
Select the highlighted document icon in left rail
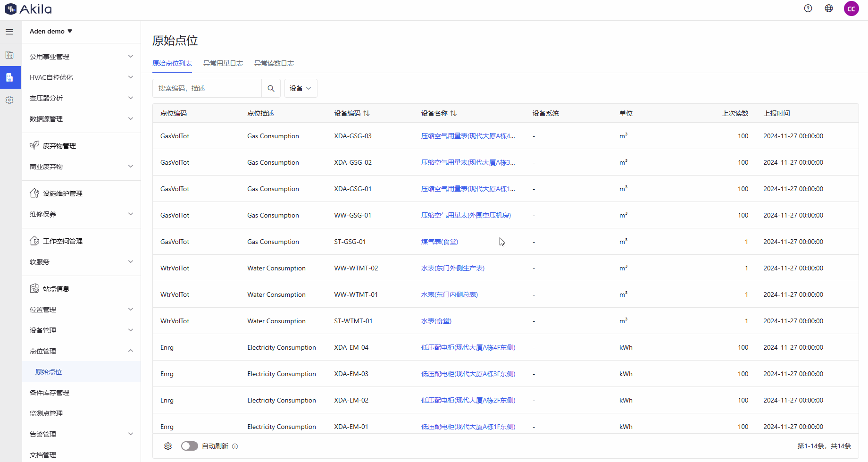click(9, 77)
